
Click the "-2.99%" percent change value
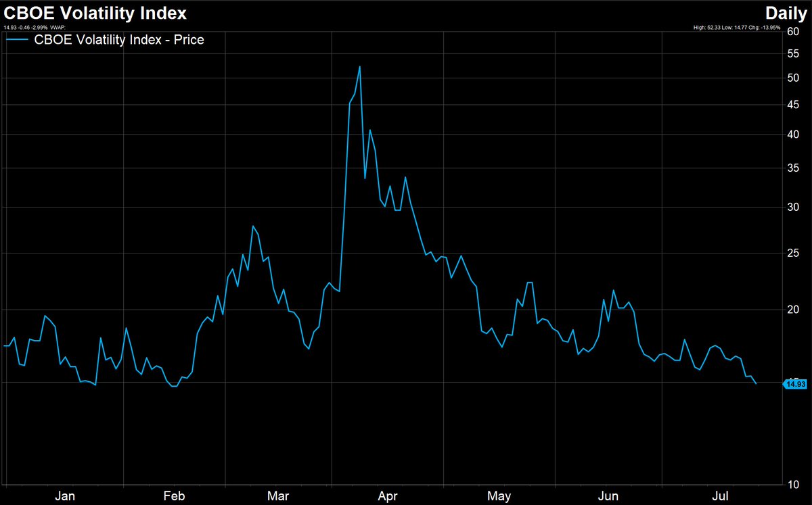[x=39, y=28]
